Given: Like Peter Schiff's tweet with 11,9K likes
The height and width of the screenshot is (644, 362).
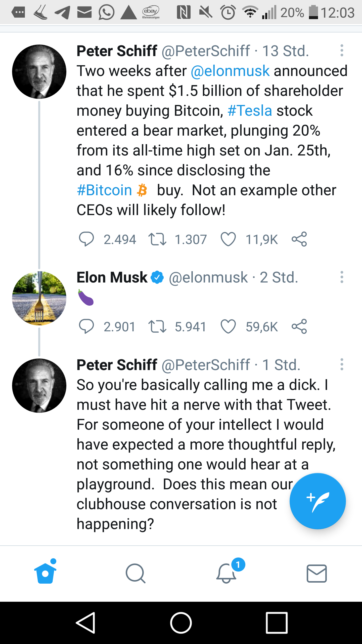Looking at the screenshot, I should pyautogui.click(x=228, y=239).
